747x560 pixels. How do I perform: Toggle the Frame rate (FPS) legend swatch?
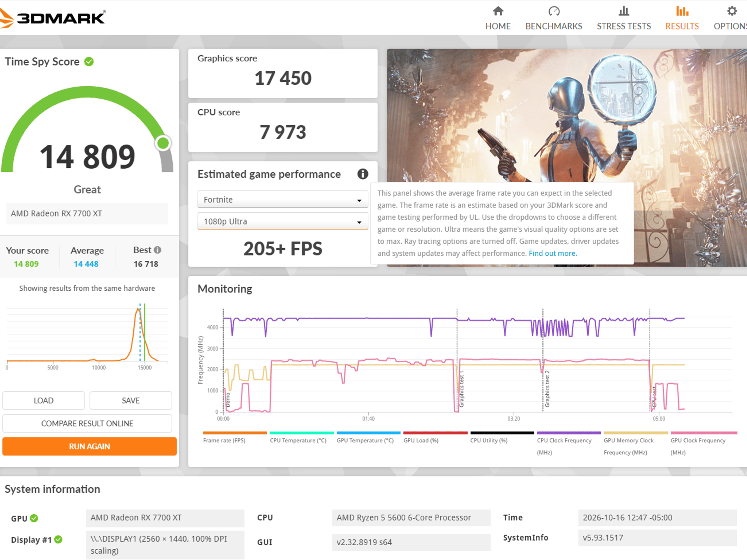235,433
